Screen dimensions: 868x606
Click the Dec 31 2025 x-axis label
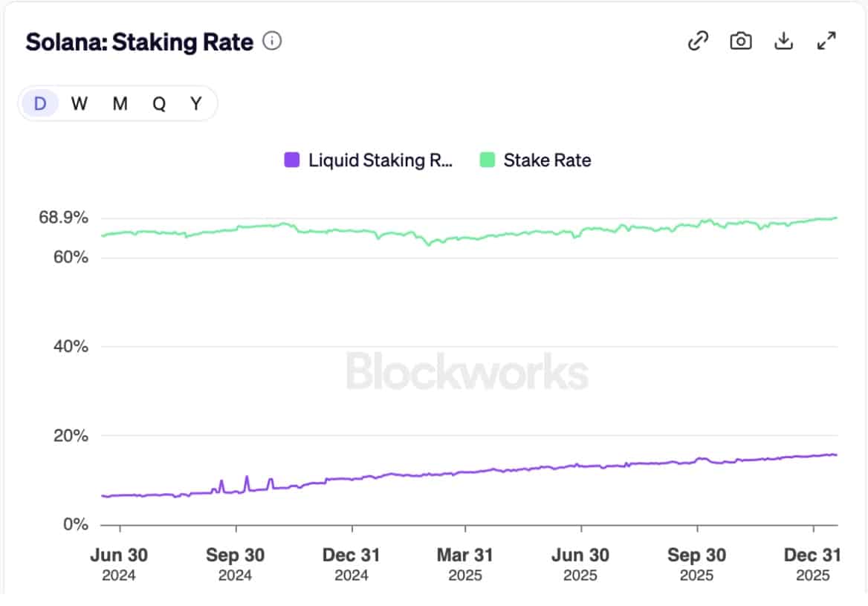pos(814,564)
